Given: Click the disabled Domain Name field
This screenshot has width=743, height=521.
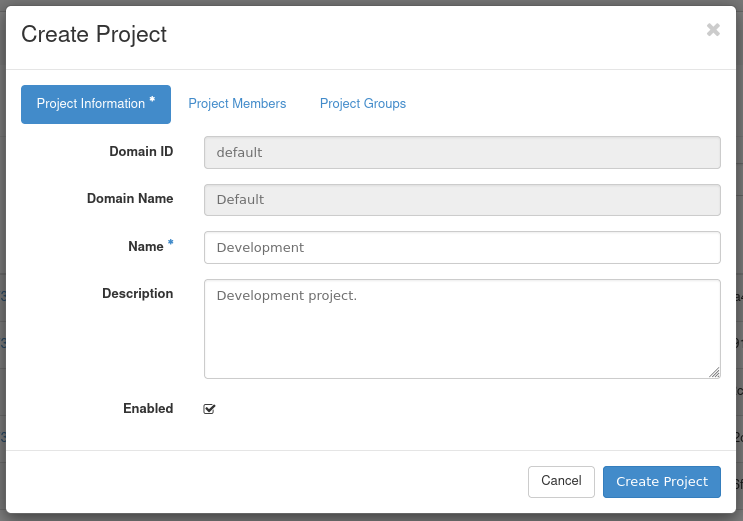Looking at the screenshot, I should [x=462, y=199].
